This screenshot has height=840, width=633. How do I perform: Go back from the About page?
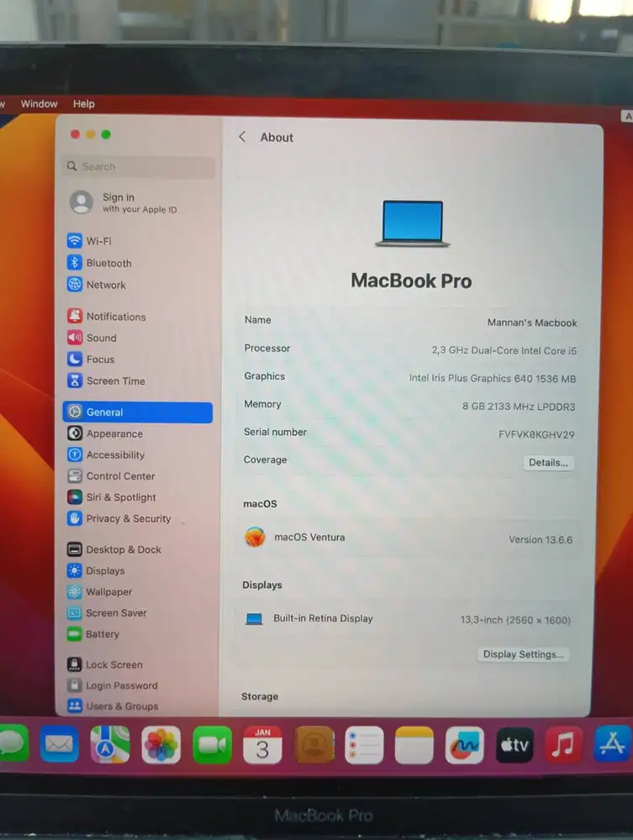click(242, 137)
